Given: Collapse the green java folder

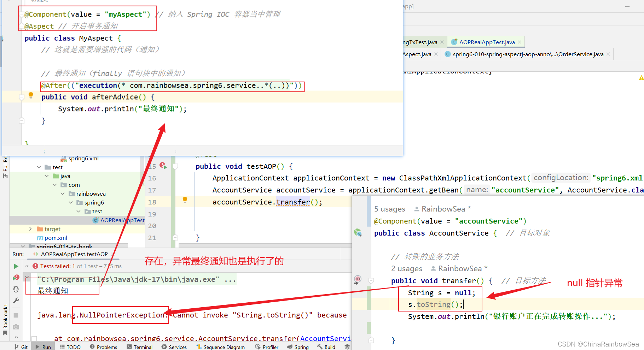Looking at the screenshot, I should [47, 176].
